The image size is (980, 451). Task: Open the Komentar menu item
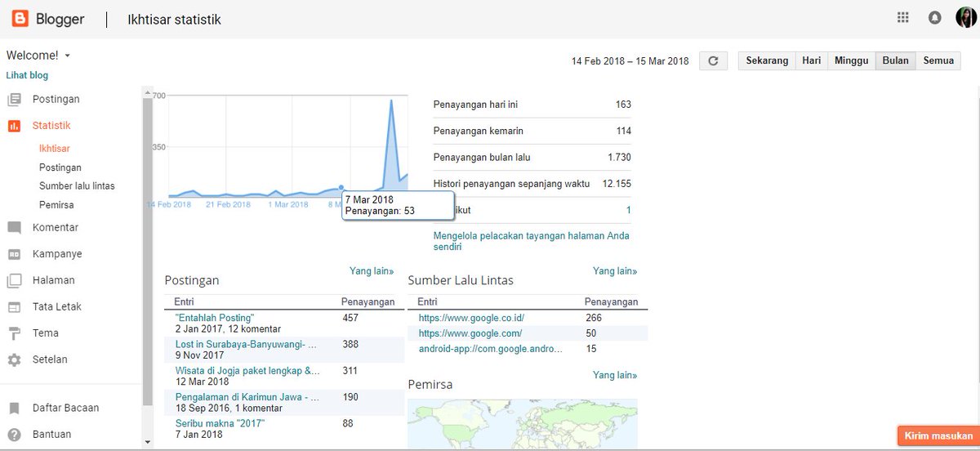click(56, 228)
